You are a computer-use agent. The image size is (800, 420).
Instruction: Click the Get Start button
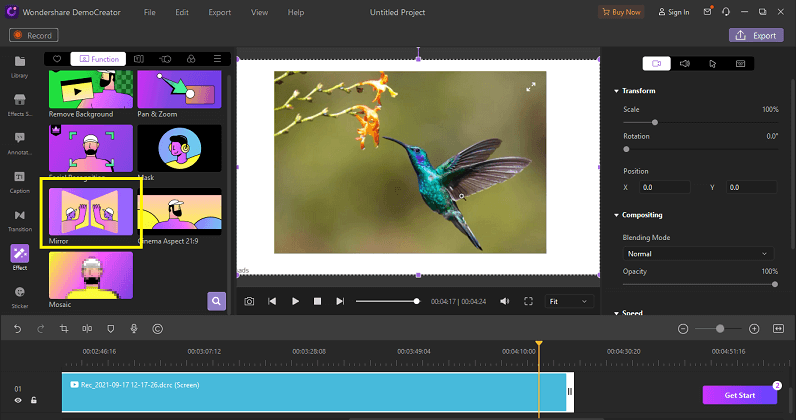(740, 395)
